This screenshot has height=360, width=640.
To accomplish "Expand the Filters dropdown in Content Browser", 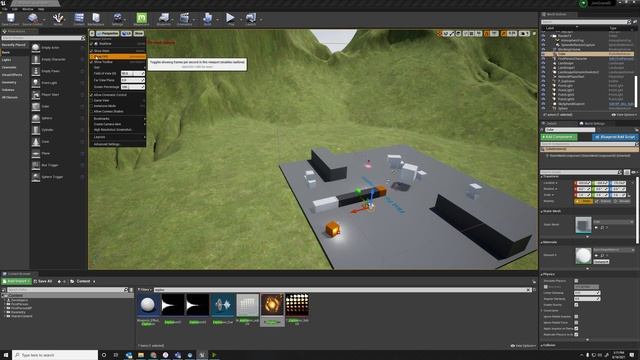I will (144, 290).
